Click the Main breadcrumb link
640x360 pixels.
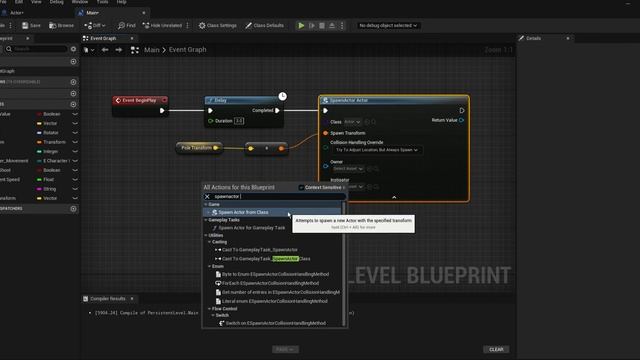pyautogui.click(x=151, y=50)
